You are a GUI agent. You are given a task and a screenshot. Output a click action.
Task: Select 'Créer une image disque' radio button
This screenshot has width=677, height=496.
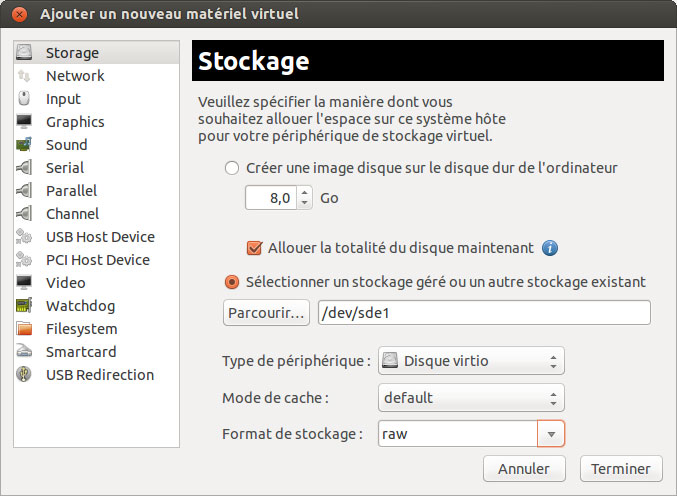pyautogui.click(x=232, y=168)
